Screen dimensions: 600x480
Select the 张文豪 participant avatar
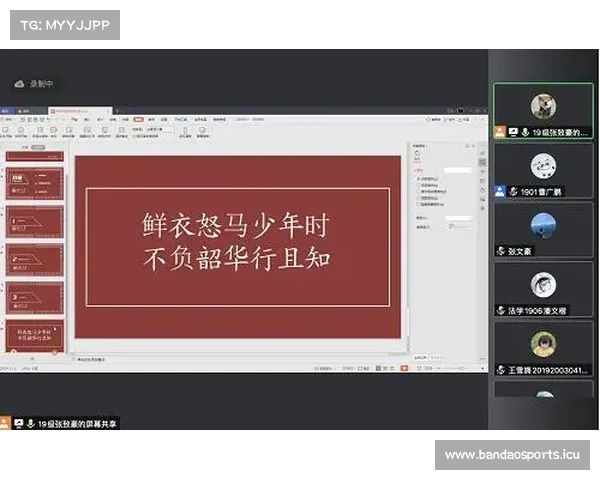coord(543,225)
